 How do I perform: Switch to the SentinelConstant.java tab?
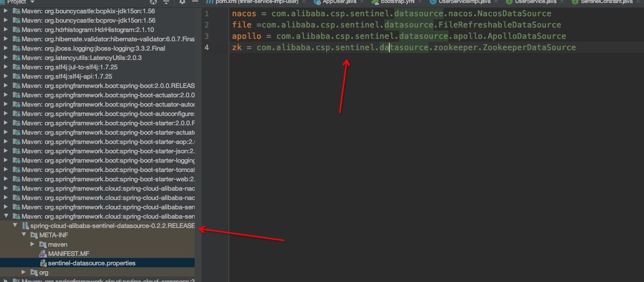tap(606, 2)
